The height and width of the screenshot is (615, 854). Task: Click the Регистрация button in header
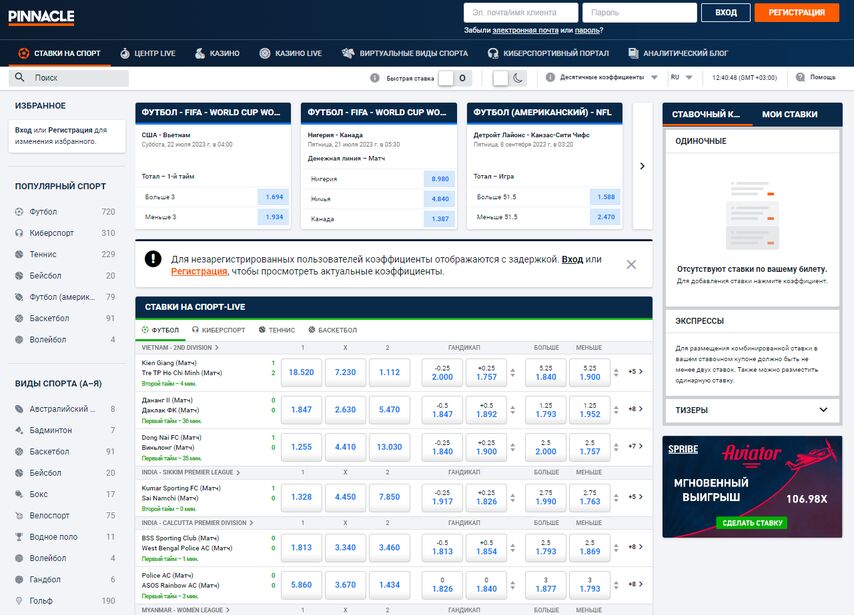[796, 13]
